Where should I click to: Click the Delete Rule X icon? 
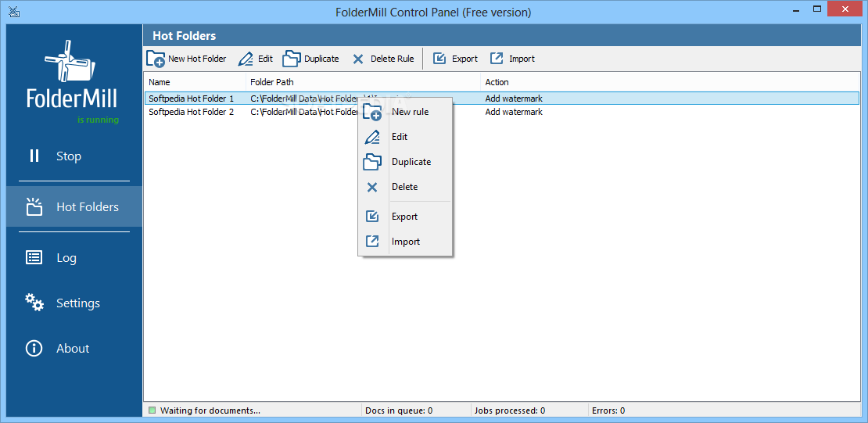(x=358, y=59)
